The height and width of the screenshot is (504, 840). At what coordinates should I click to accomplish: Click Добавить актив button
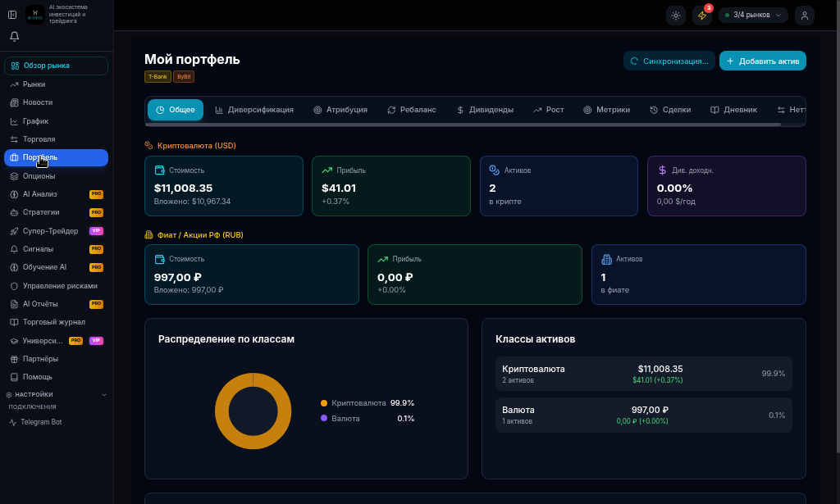point(762,61)
